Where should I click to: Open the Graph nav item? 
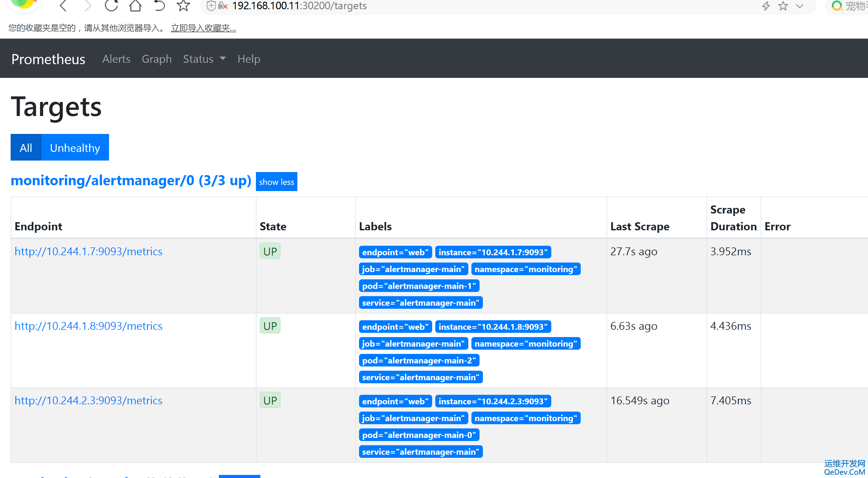[x=157, y=59]
